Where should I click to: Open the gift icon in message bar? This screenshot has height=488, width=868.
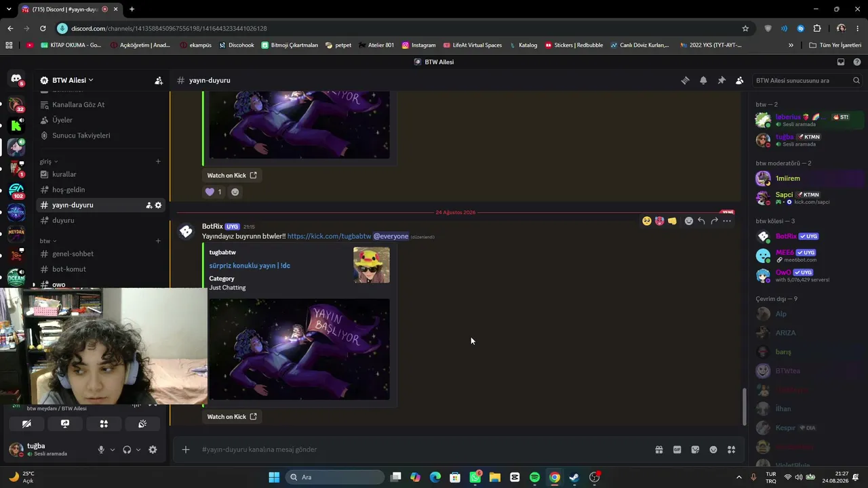click(x=658, y=449)
